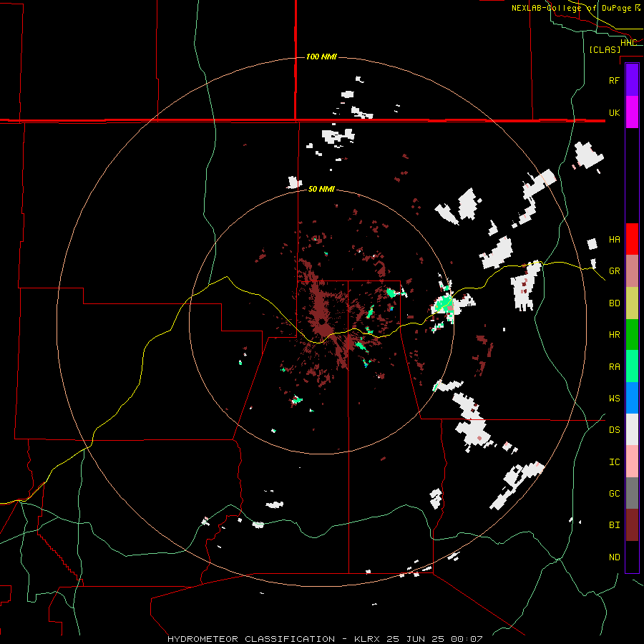Click the "100 NMI" range ring label
Image resolution: width=644 pixels, height=644 pixels.
321,57
